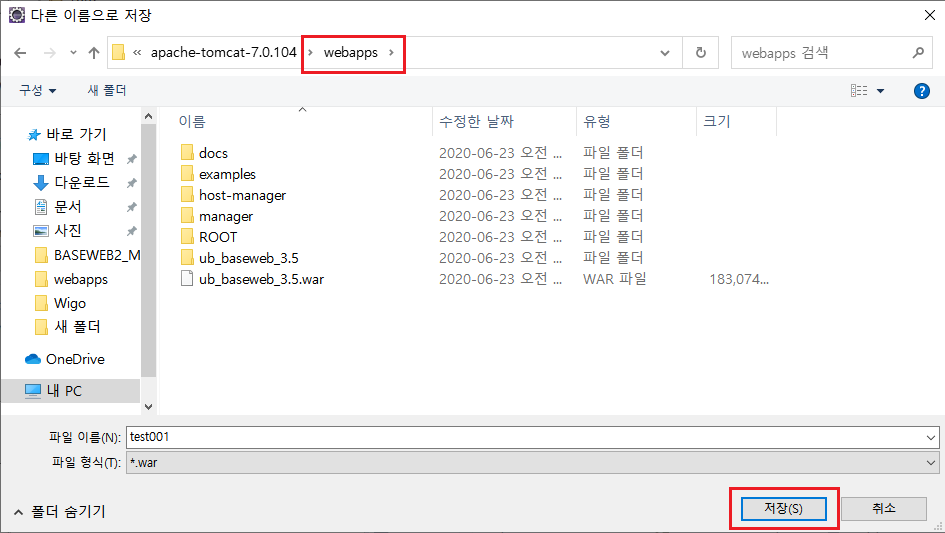Open the file name dropdown arrow
This screenshot has width=945, height=533.
tap(931, 438)
